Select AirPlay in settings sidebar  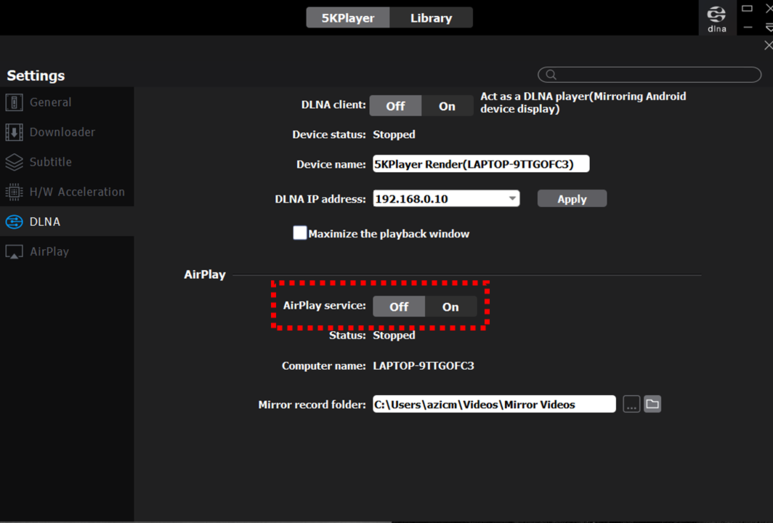pyautogui.click(x=67, y=252)
